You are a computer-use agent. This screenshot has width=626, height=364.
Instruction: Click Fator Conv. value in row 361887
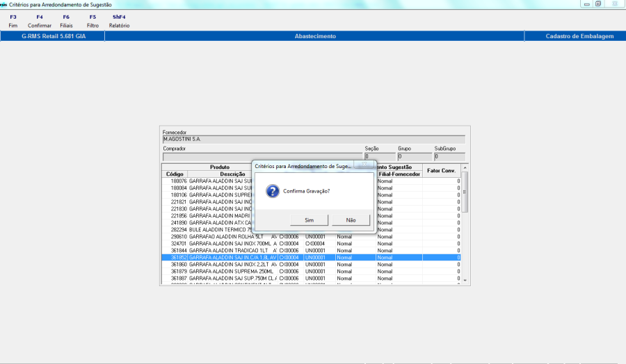[442, 279]
